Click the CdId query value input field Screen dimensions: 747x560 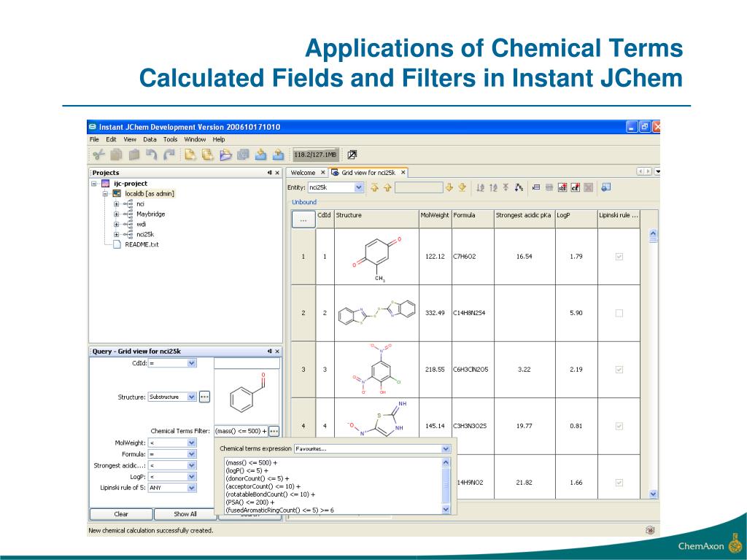(247, 363)
